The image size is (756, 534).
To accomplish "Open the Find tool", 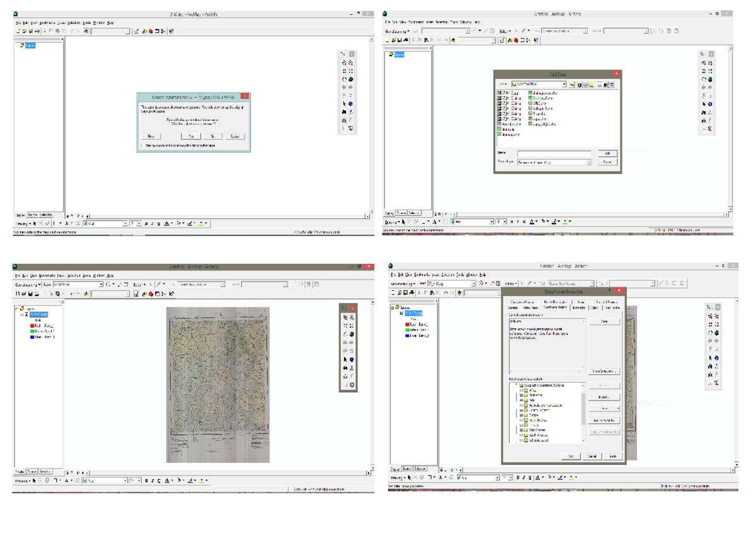I will coord(344,112).
